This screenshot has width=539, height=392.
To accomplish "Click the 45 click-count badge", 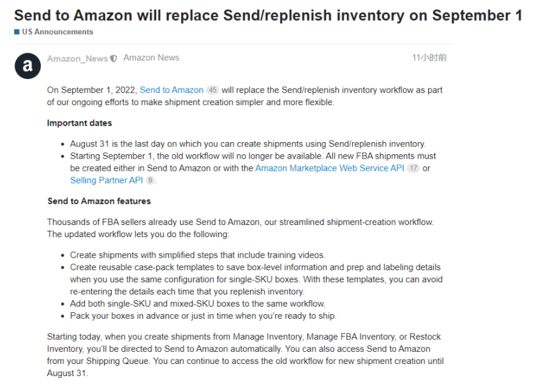I will tap(213, 91).
